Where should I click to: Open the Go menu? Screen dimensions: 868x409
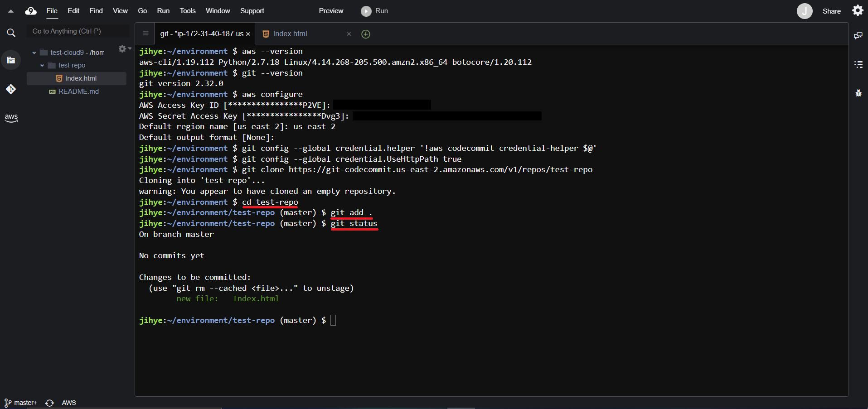click(x=142, y=11)
